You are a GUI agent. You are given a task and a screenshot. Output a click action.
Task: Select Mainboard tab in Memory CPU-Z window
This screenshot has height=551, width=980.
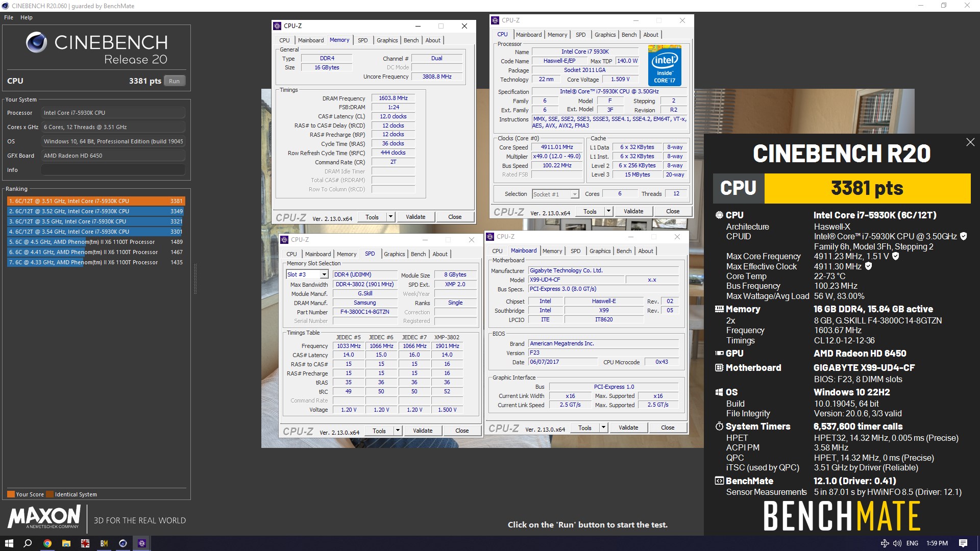[311, 40]
